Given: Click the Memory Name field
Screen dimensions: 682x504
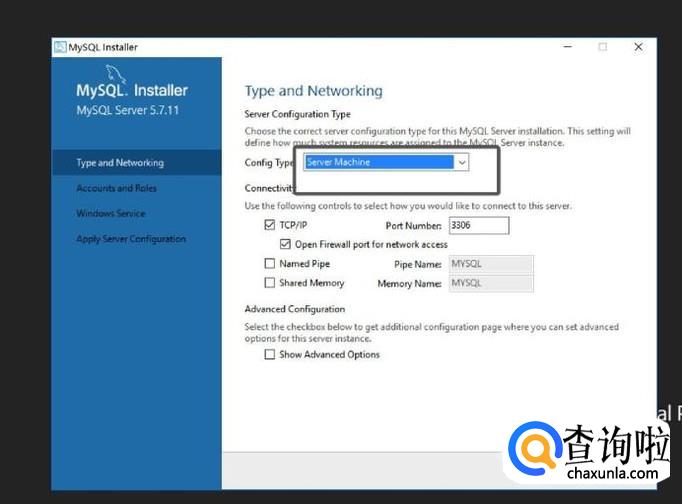Looking at the screenshot, I should (491, 283).
